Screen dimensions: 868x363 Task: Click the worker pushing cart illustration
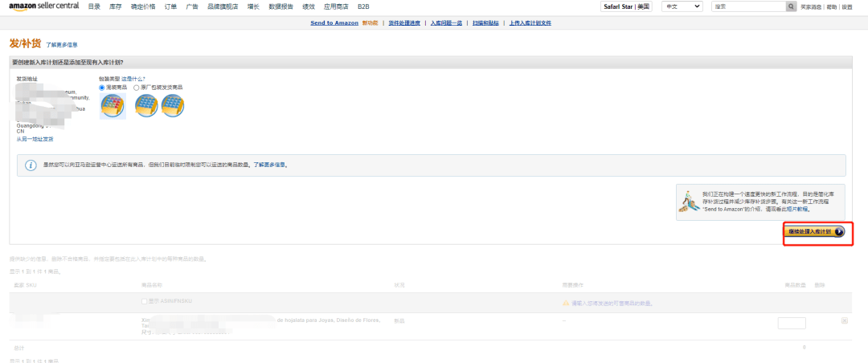[689, 202]
